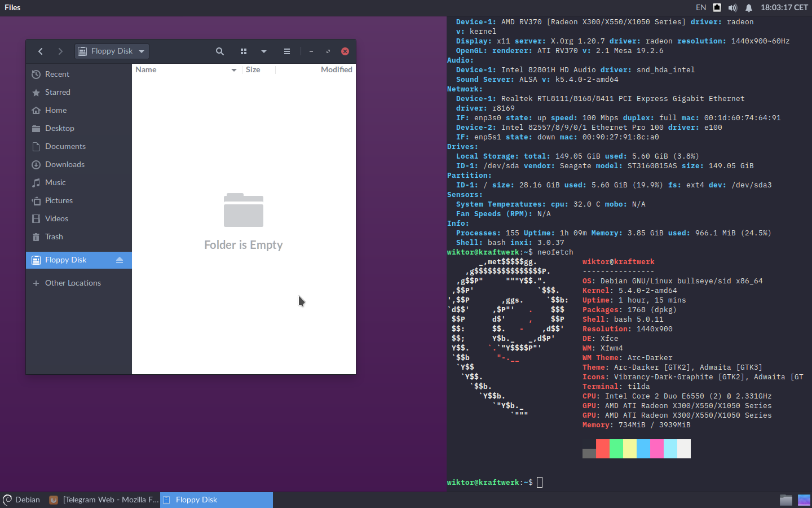812x508 pixels.
Task: Click the second workspace switcher icon
Action: [804, 500]
